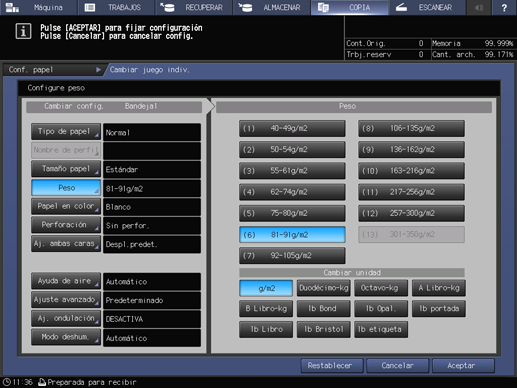This screenshot has height=388, width=517.
Task: Click the Blanco color value
Action: pyautogui.click(x=152, y=207)
